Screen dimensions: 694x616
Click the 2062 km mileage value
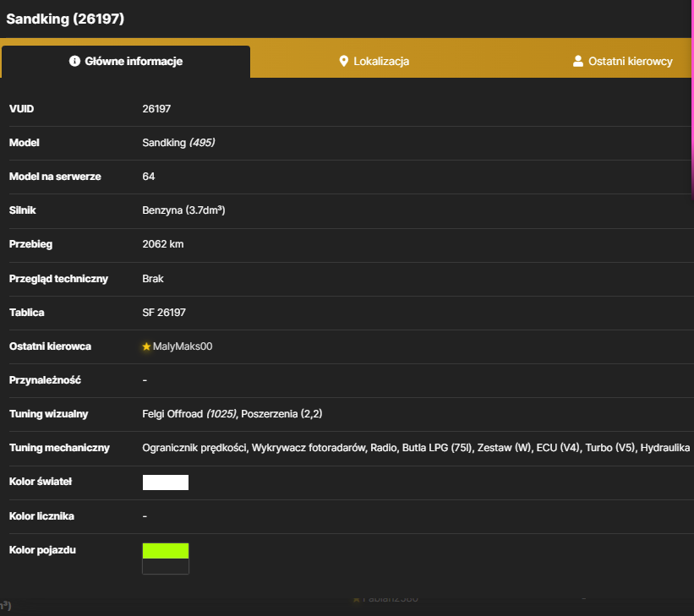click(163, 244)
